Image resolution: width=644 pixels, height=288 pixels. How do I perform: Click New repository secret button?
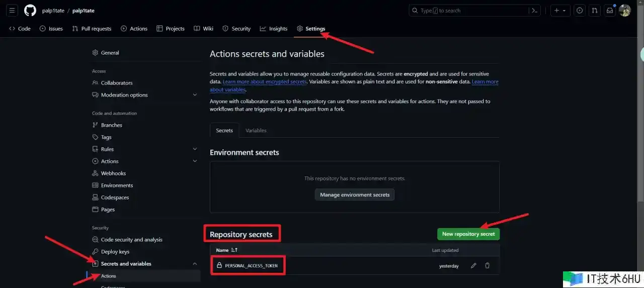click(468, 234)
